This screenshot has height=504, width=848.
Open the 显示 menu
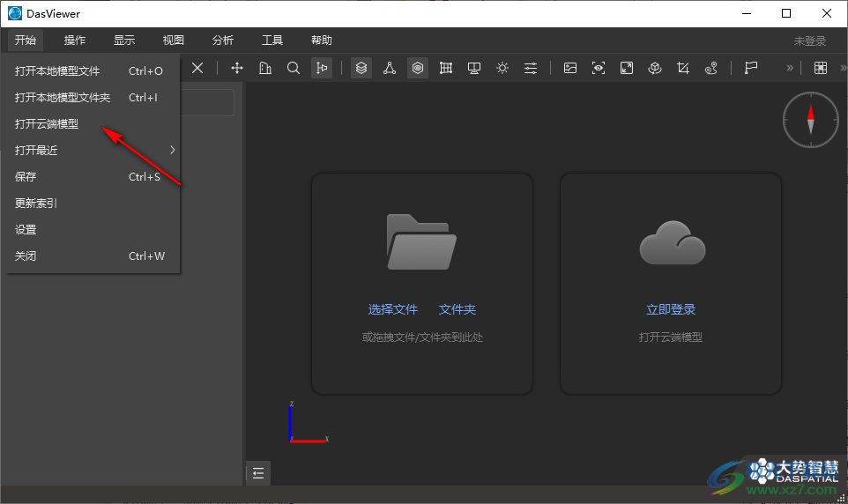[123, 40]
